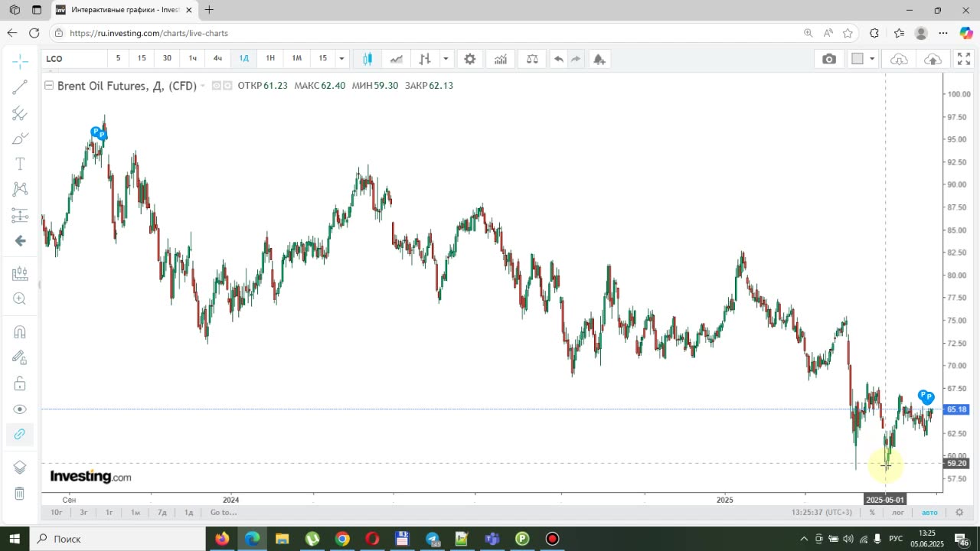
Task: Select the 1Н weekly timeframe tab
Action: tap(270, 58)
